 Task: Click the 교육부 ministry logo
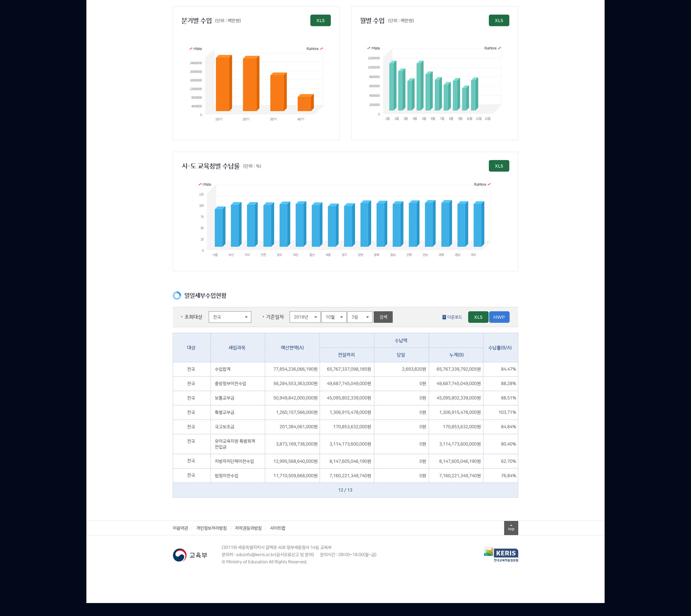coord(190,555)
